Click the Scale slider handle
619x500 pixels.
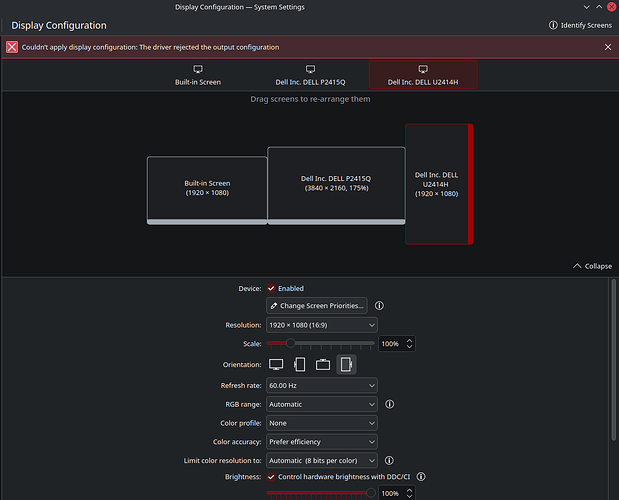click(291, 343)
